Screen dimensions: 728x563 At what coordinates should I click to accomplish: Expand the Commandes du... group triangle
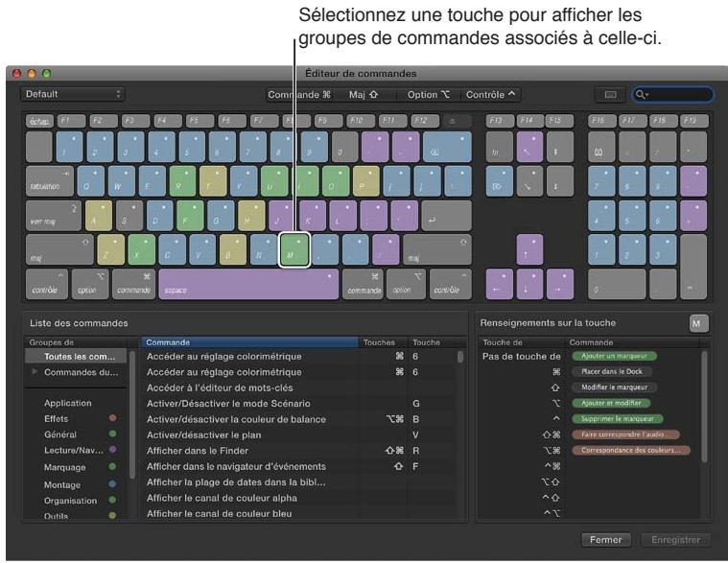[35, 371]
